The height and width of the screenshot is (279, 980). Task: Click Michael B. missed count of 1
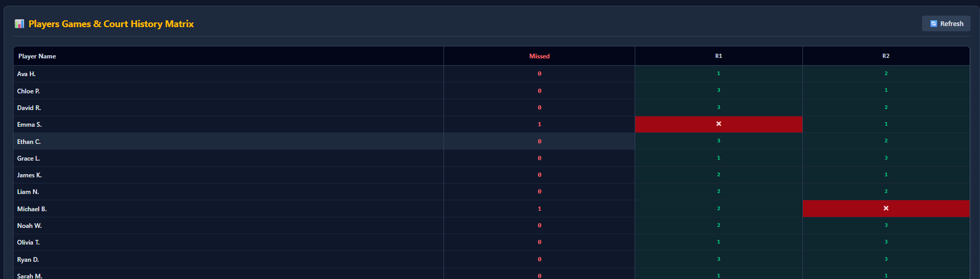pos(540,209)
